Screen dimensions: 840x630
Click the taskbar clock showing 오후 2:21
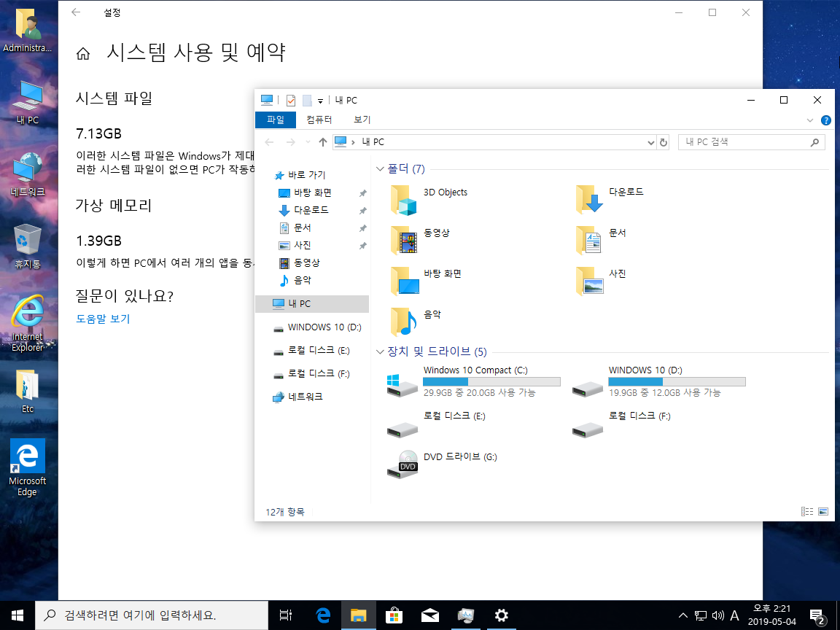click(x=772, y=615)
